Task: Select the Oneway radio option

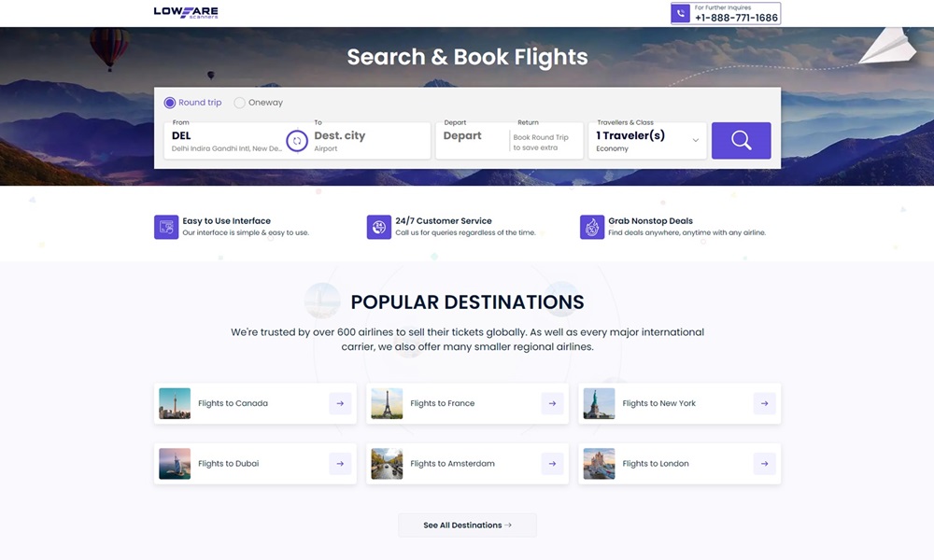Action: pyautogui.click(x=240, y=103)
